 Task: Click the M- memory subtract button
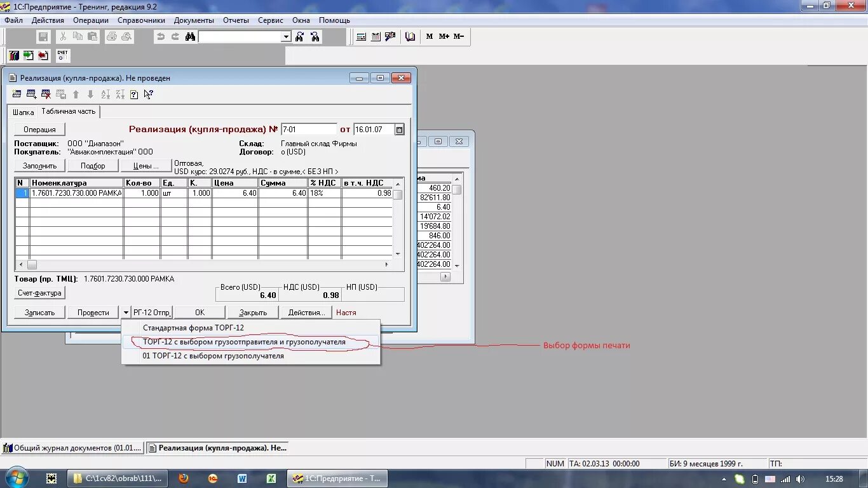coord(459,37)
